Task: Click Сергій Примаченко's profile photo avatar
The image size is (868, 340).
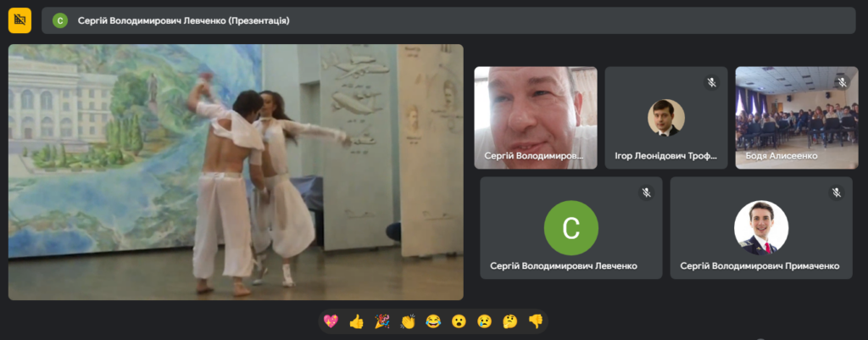Action: coord(760,228)
